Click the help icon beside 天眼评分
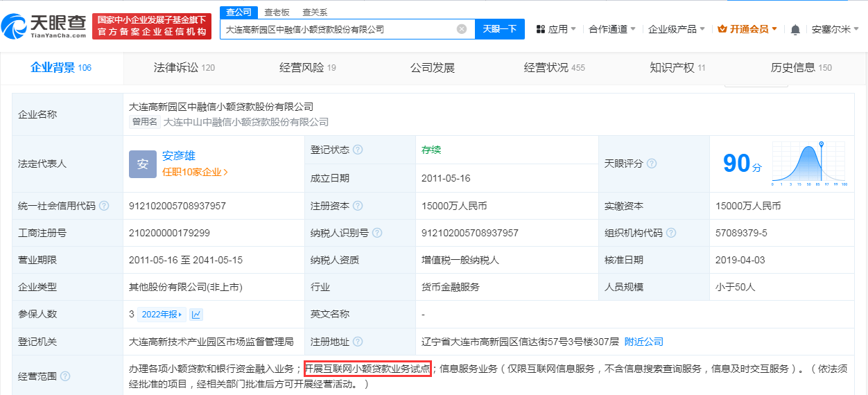868x395 pixels. 652,164
